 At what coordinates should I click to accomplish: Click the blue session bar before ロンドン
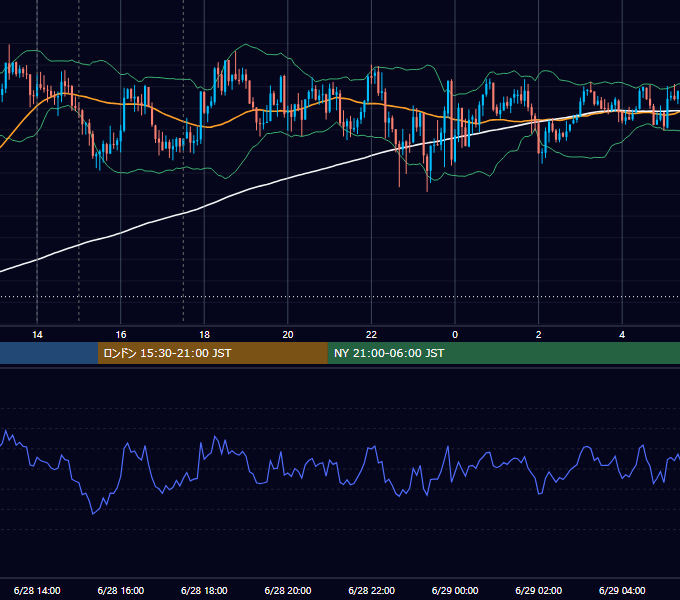tap(49, 353)
